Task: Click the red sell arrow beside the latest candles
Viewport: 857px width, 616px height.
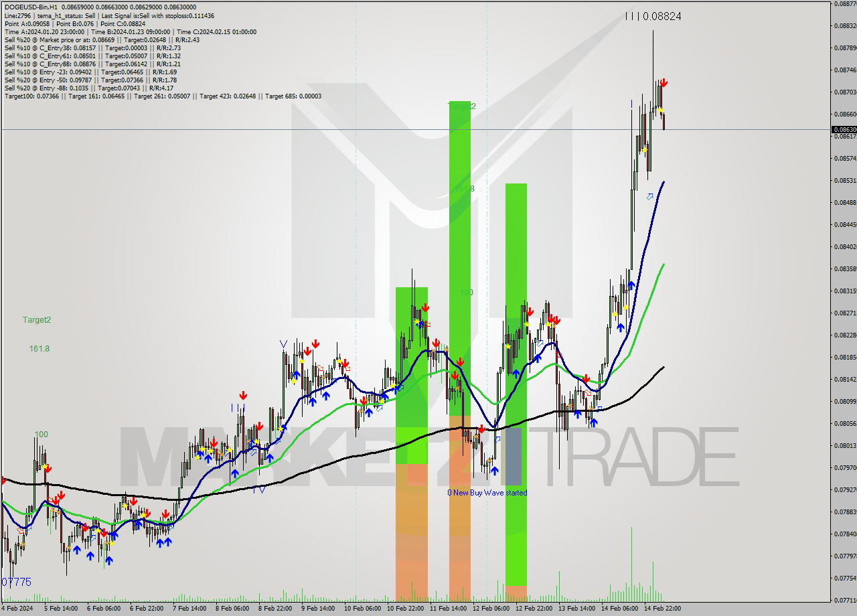Action: coord(664,82)
